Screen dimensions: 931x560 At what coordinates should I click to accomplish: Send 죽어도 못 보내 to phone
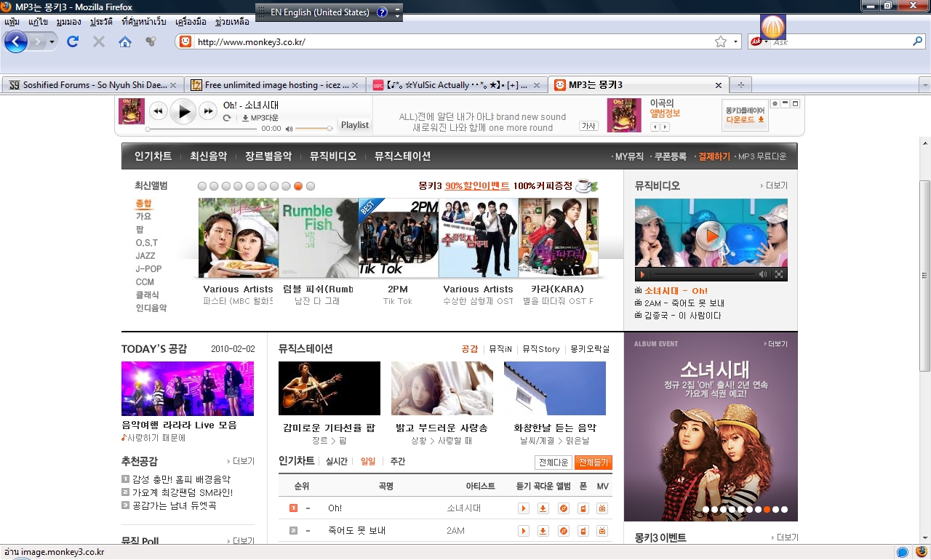tap(583, 531)
